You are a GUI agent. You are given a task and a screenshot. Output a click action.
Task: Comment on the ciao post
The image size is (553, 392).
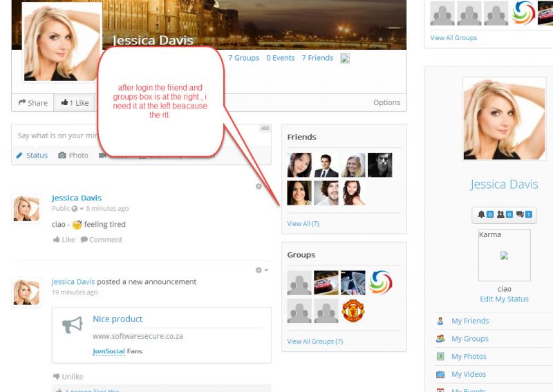[x=101, y=240]
